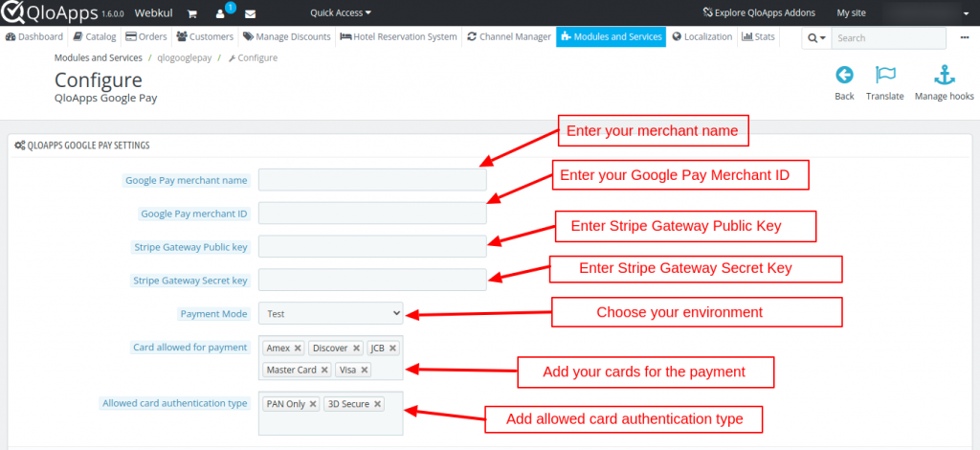Screen dimensions: 980x450
Task: Click the qlogooglepay breadcrumb
Action: pos(184,57)
